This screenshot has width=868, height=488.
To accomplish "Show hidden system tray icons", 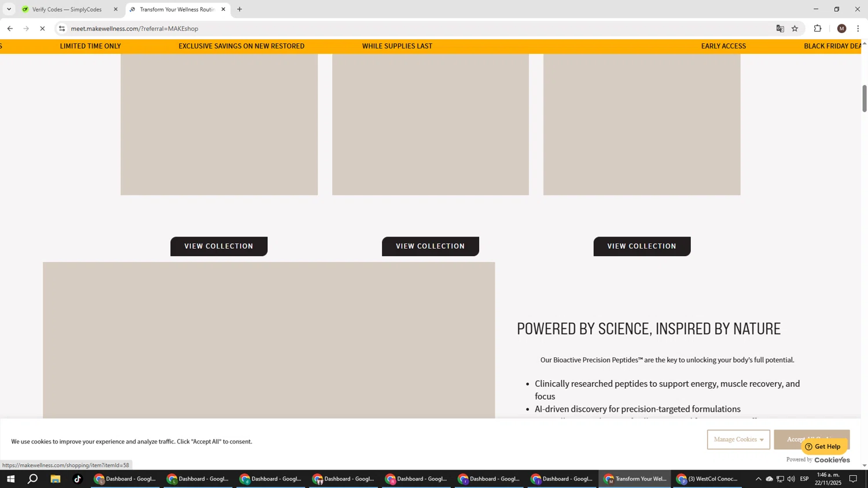I will 758,479.
